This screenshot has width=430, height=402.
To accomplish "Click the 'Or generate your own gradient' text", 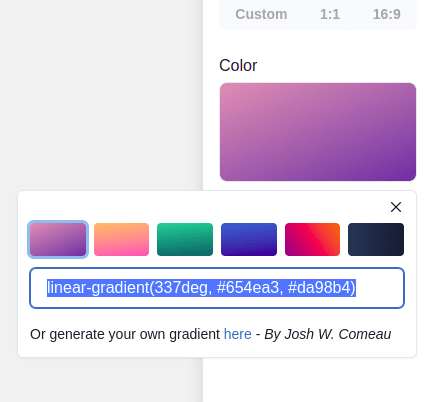I will coord(125,334).
